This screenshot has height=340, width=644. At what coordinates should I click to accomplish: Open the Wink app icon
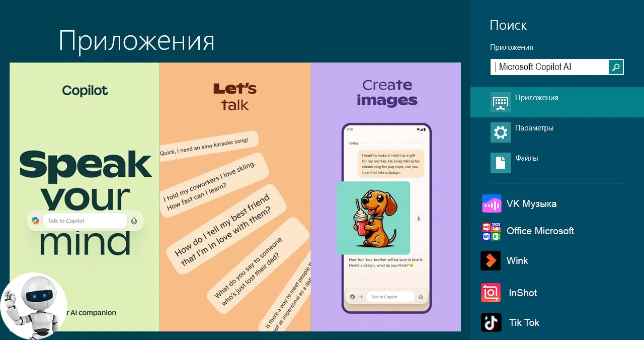[x=491, y=261]
